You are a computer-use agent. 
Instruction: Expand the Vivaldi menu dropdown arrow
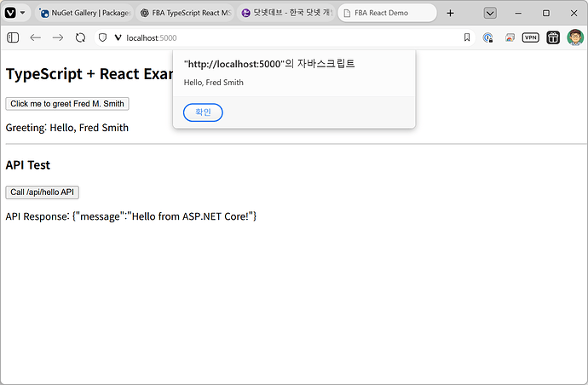click(x=22, y=13)
